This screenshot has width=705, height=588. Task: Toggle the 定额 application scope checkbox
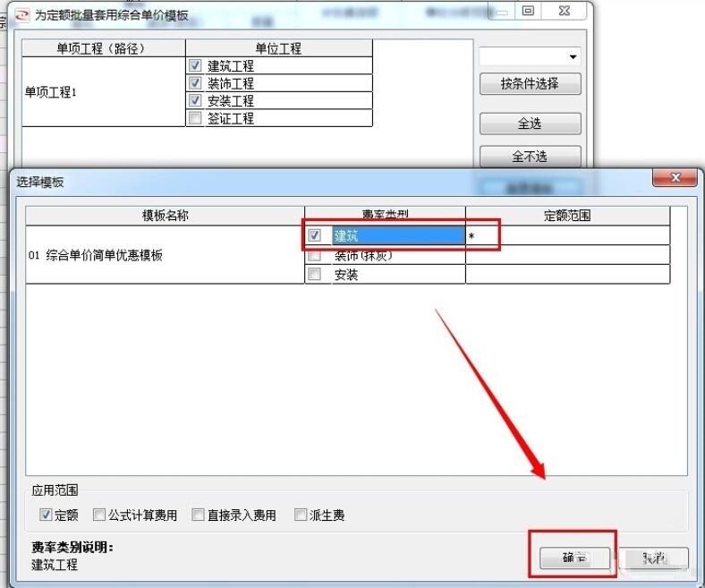pos(46,515)
